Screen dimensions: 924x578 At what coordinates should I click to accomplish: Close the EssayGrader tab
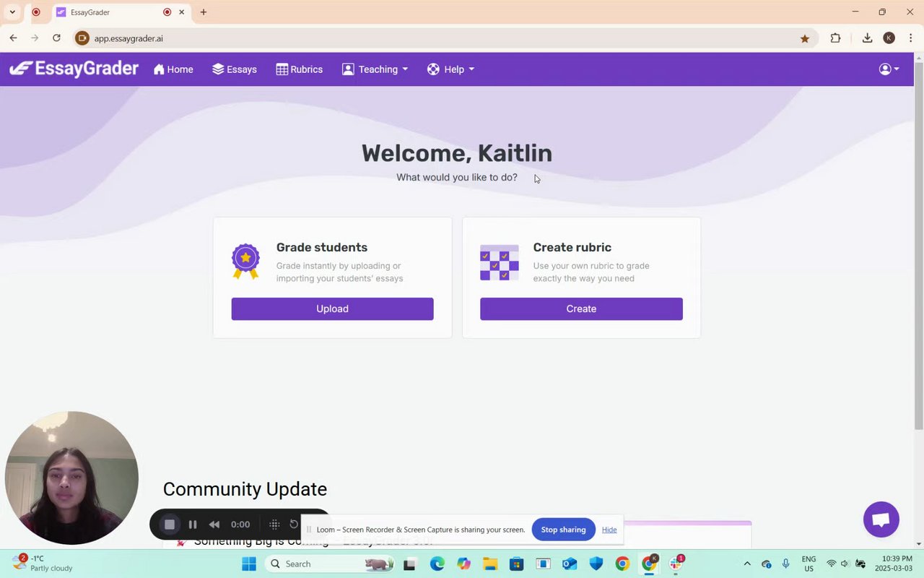click(x=182, y=12)
